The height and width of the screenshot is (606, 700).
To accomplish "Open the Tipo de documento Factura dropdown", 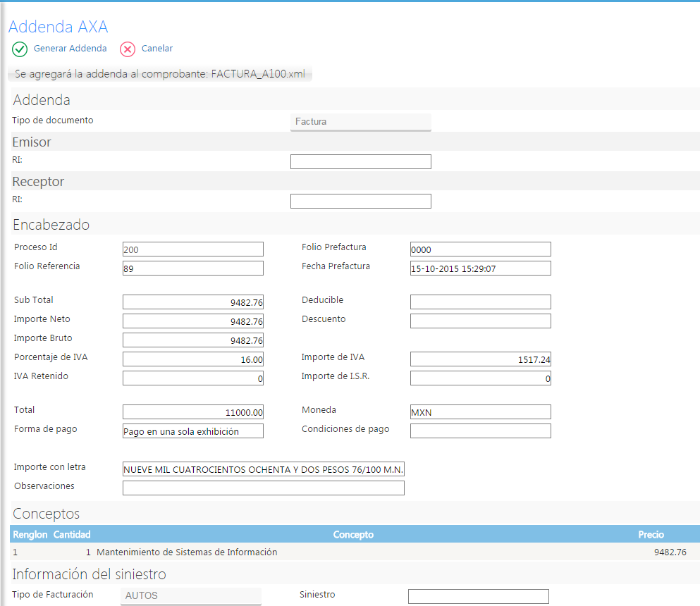I will [x=360, y=122].
